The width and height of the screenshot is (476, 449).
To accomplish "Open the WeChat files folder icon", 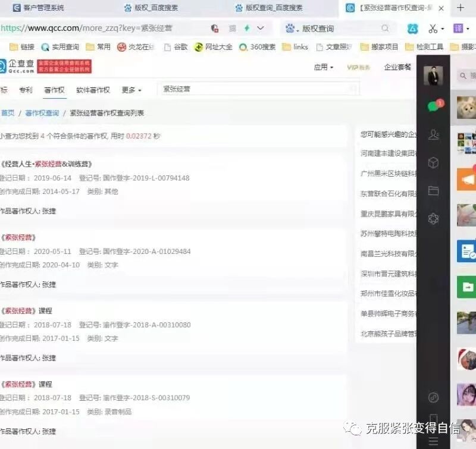I will 433,190.
